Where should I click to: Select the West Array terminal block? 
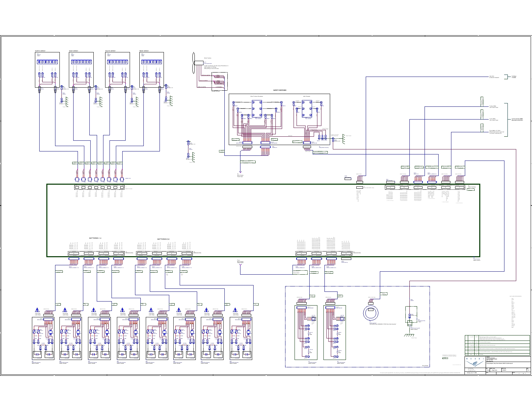[x=151, y=62]
